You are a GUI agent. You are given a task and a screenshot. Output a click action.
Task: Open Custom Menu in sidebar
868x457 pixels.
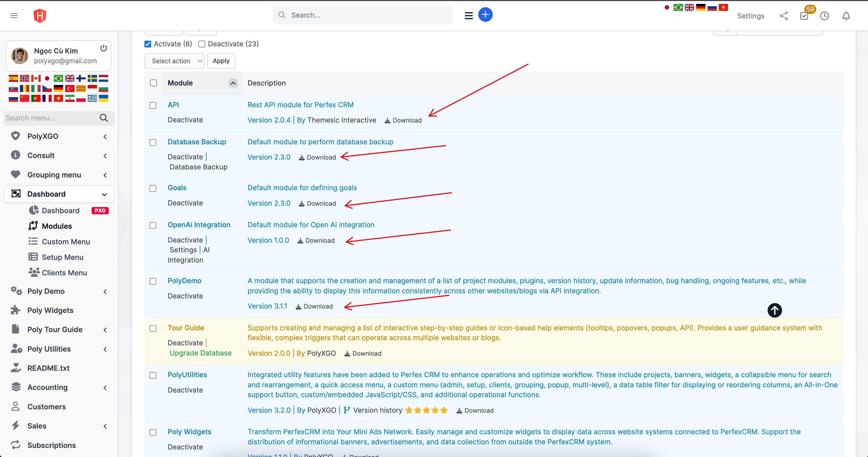tap(66, 242)
